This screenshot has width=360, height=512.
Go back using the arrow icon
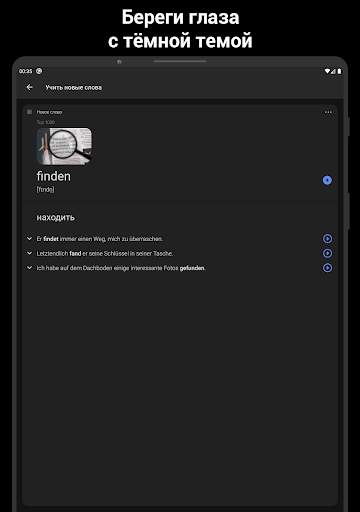tap(30, 87)
